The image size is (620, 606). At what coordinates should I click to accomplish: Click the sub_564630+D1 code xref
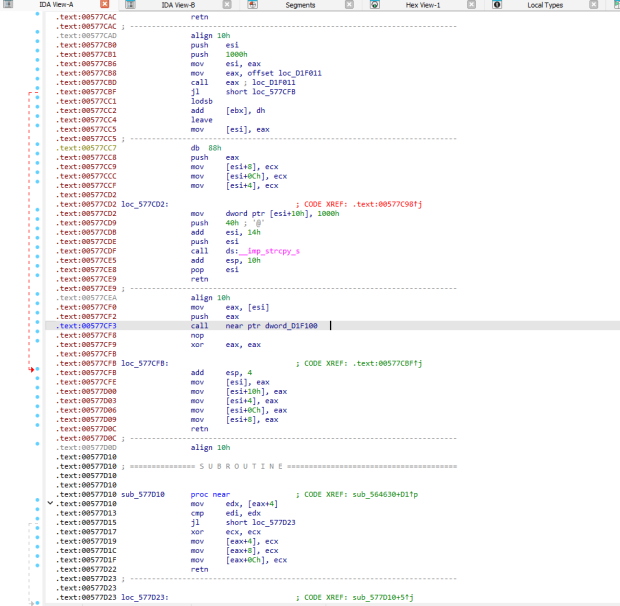click(385, 495)
